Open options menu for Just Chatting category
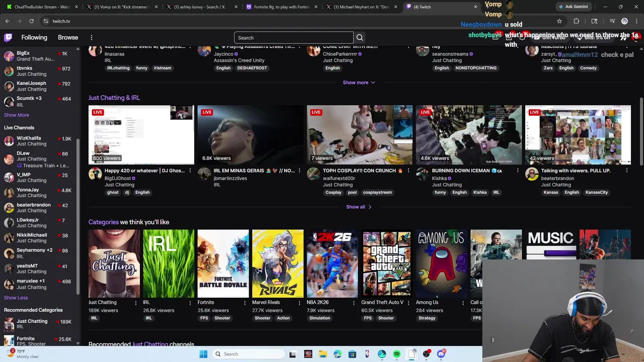 point(135,303)
